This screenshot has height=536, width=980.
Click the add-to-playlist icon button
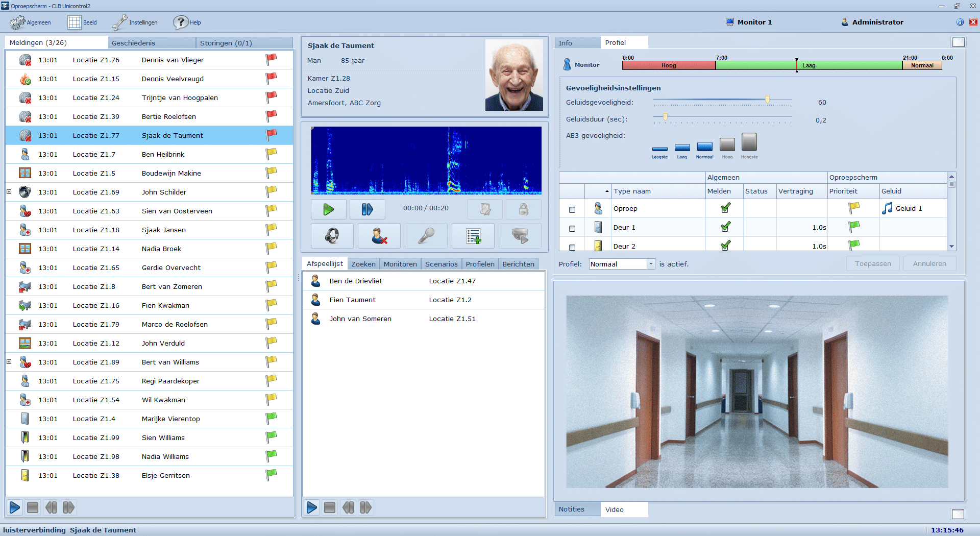[473, 236]
